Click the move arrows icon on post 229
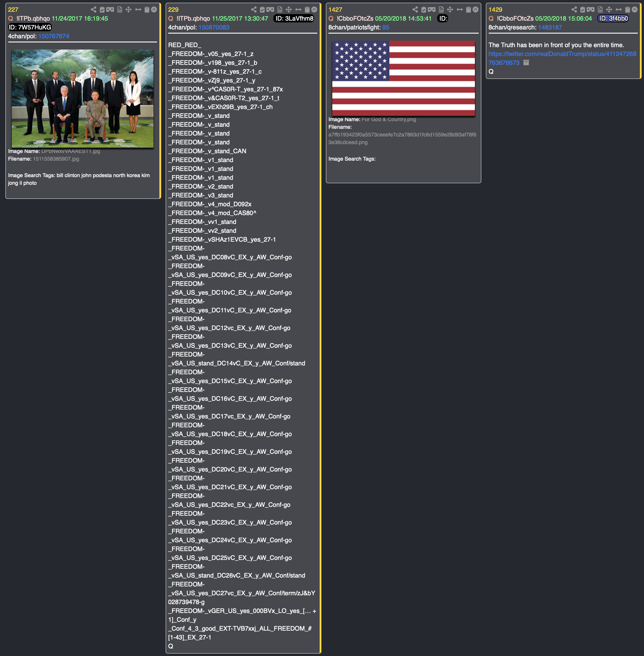644x656 pixels. [288, 9]
